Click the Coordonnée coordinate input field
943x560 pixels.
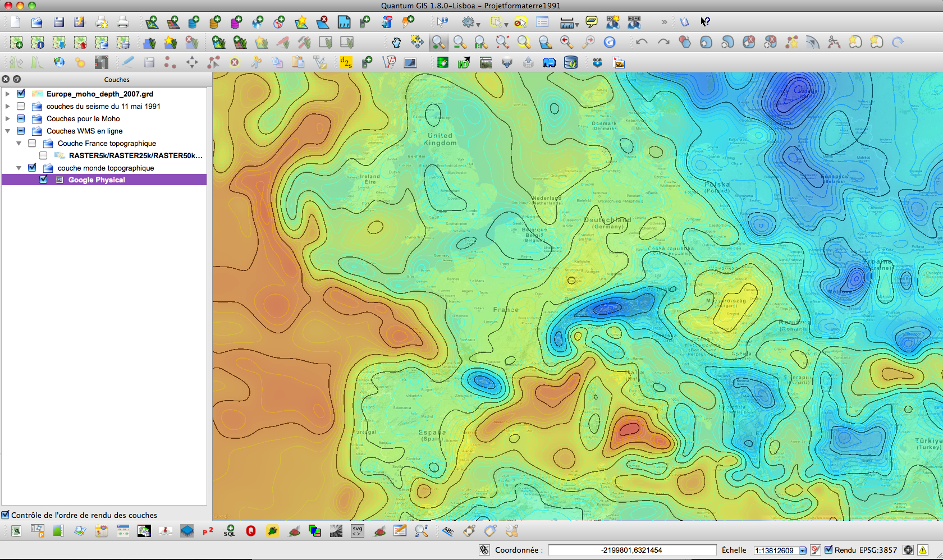coord(631,550)
